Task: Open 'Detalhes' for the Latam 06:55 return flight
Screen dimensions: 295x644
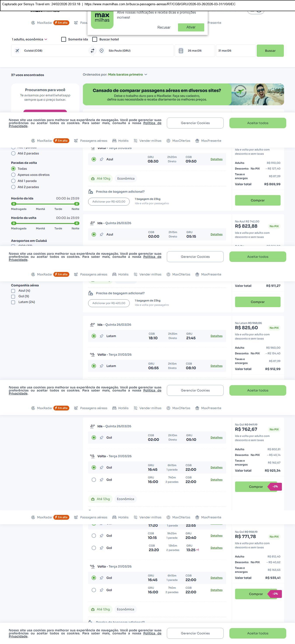Action: [x=216, y=366]
